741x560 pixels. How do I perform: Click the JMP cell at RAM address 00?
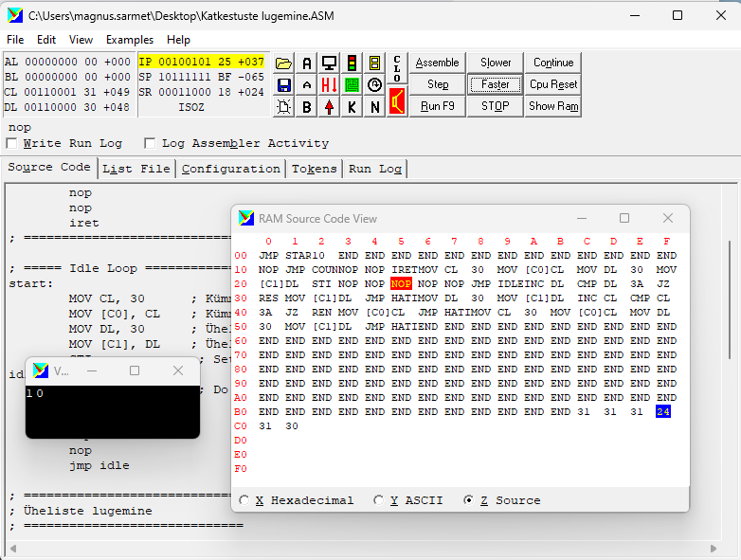click(268, 255)
